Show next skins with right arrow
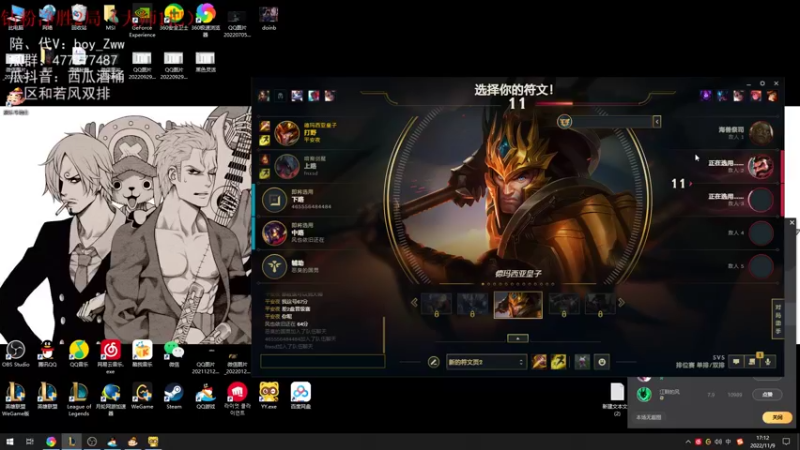800x450 pixels. [x=621, y=303]
